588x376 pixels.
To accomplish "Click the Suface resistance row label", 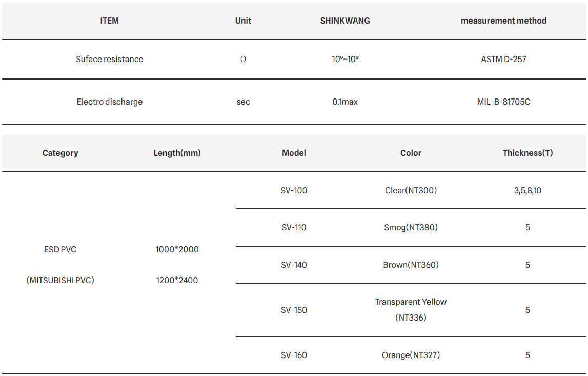I will tap(110, 60).
